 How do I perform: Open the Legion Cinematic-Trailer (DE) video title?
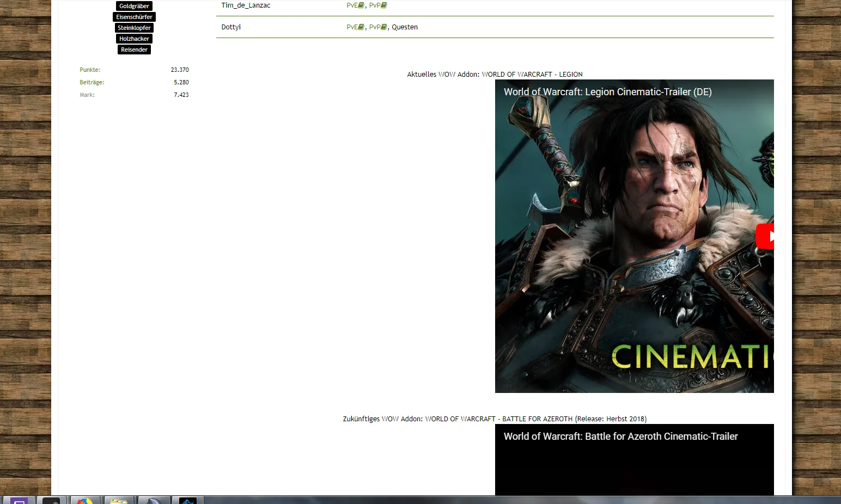coord(607,92)
